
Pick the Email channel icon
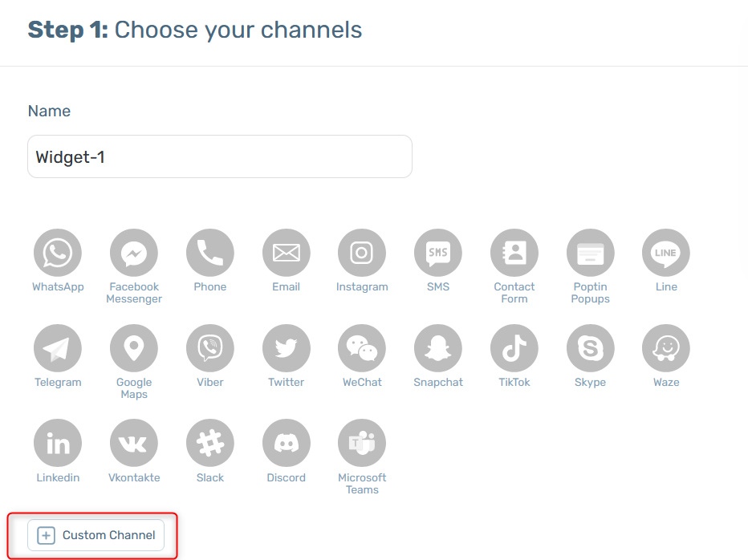[287, 253]
